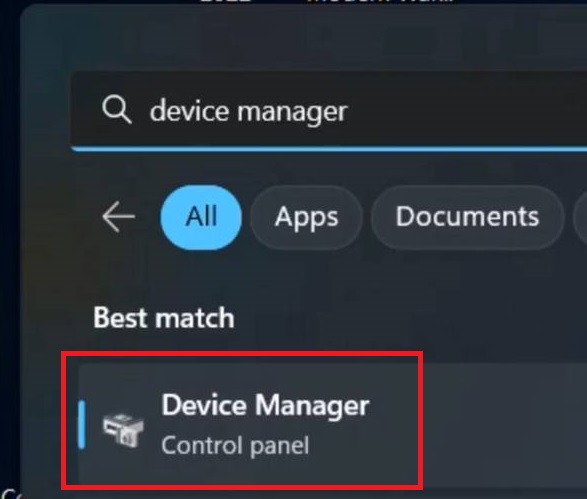Switch to the Documents filter

click(x=467, y=217)
